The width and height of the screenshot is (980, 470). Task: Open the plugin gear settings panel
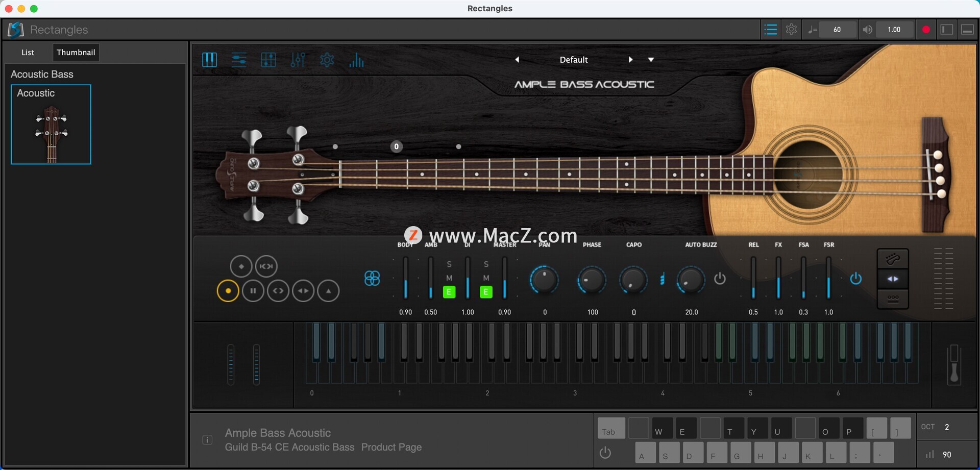click(x=327, y=60)
